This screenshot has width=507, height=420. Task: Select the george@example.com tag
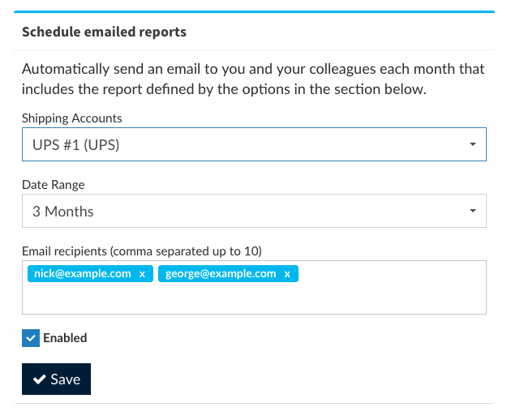click(x=221, y=274)
